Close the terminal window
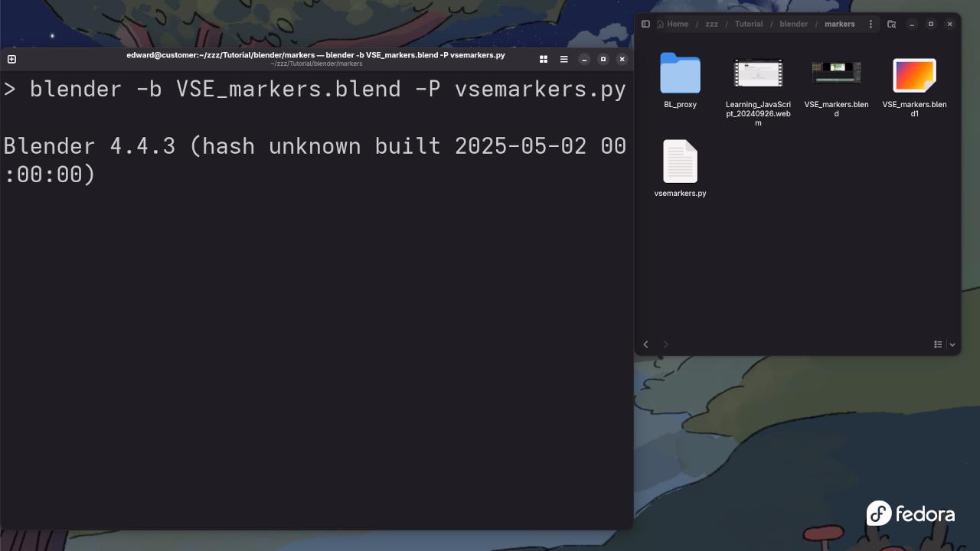Viewport: 980px width, 551px height. tap(622, 59)
